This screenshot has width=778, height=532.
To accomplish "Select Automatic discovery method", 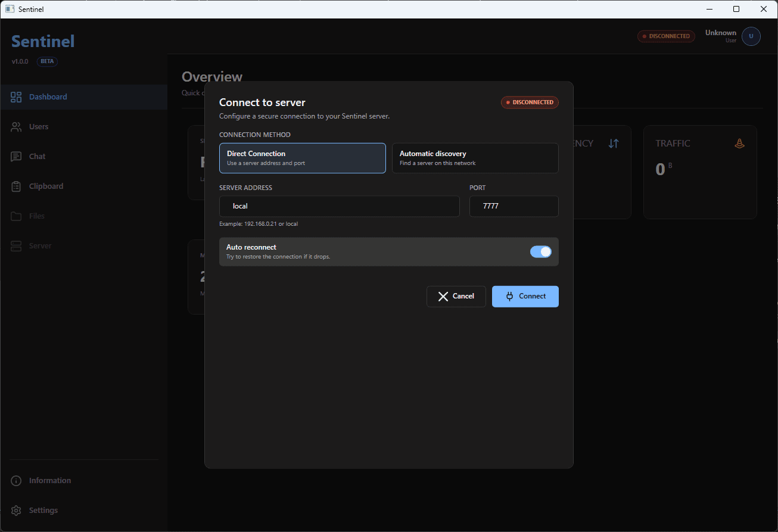I will click(475, 158).
